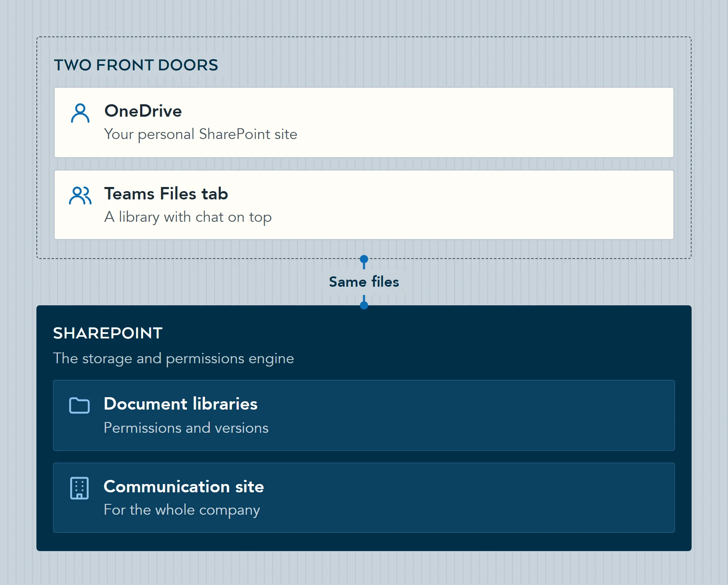Click the OneDrive single-person icon

pos(80,113)
